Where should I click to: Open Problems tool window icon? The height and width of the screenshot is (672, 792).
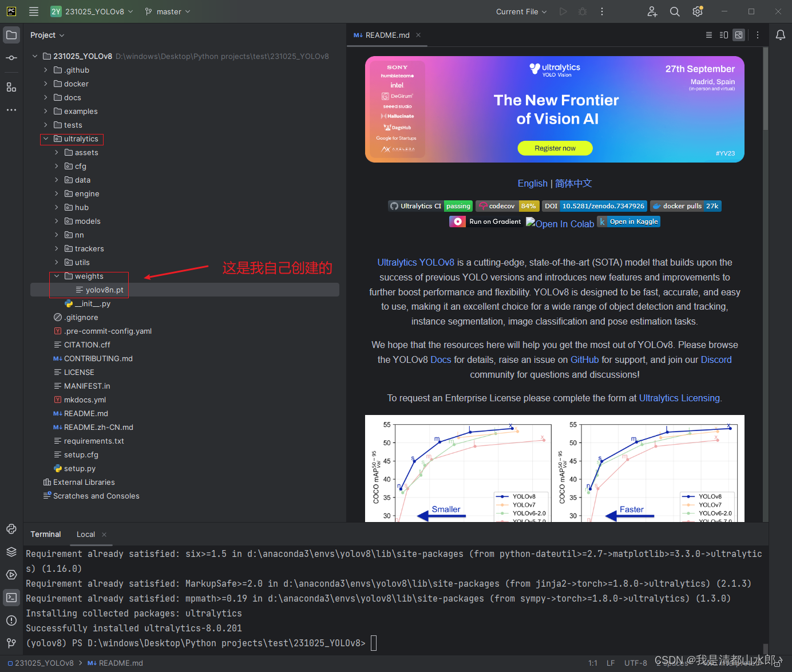tap(11, 620)
